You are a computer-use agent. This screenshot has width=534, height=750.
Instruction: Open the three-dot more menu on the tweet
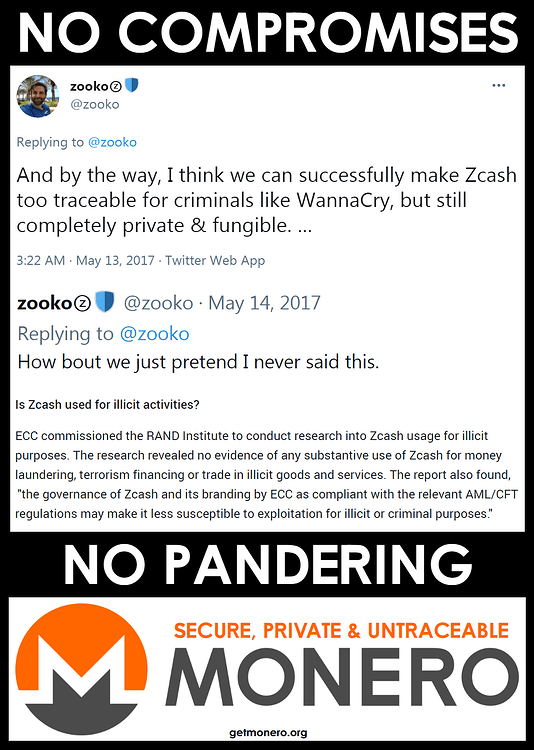point(499,86)
